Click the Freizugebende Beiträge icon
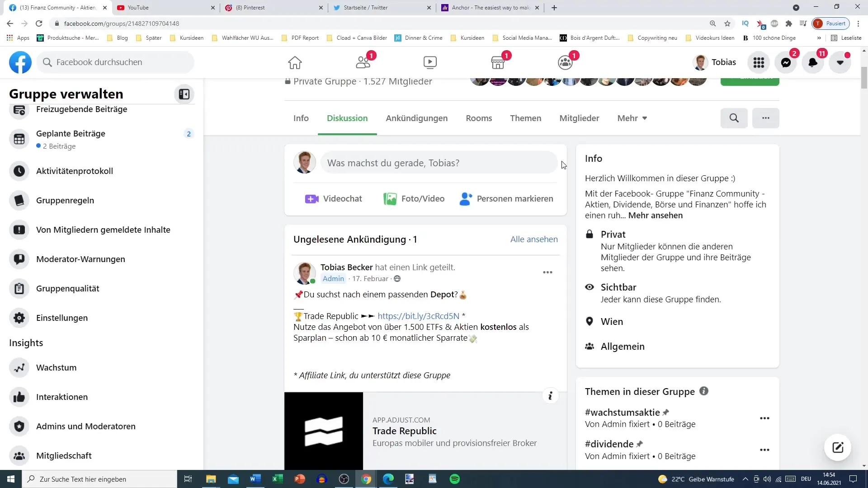 coord(19,109)
